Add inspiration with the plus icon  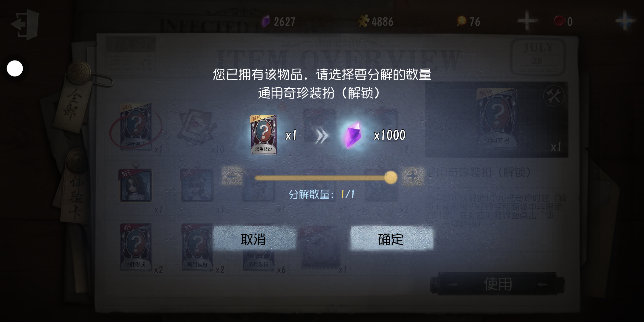[527, 21]
